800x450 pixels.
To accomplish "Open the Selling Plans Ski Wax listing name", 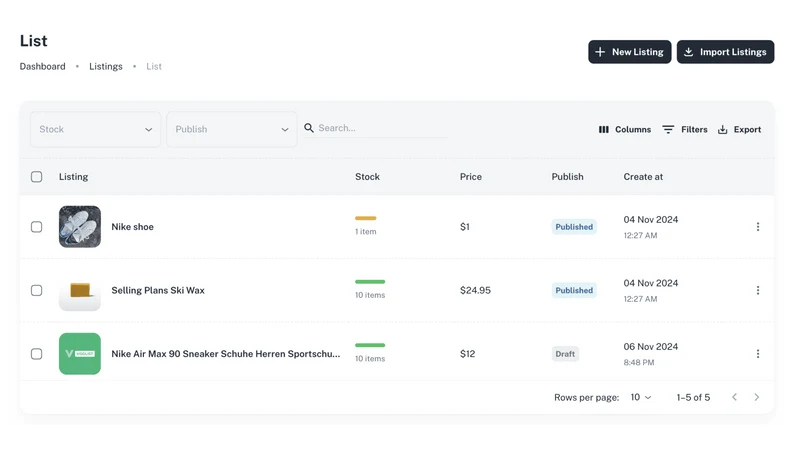I will coord(158,290).
